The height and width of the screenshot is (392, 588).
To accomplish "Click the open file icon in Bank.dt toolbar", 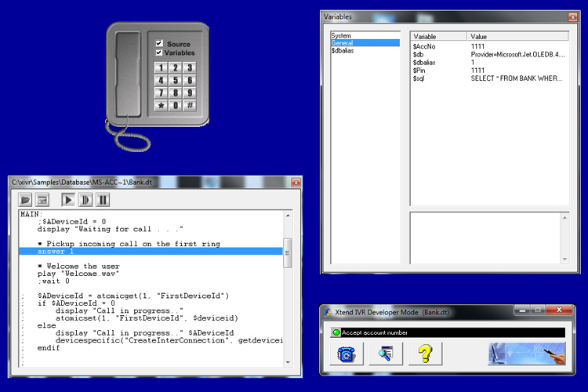I will click(26, 200).
